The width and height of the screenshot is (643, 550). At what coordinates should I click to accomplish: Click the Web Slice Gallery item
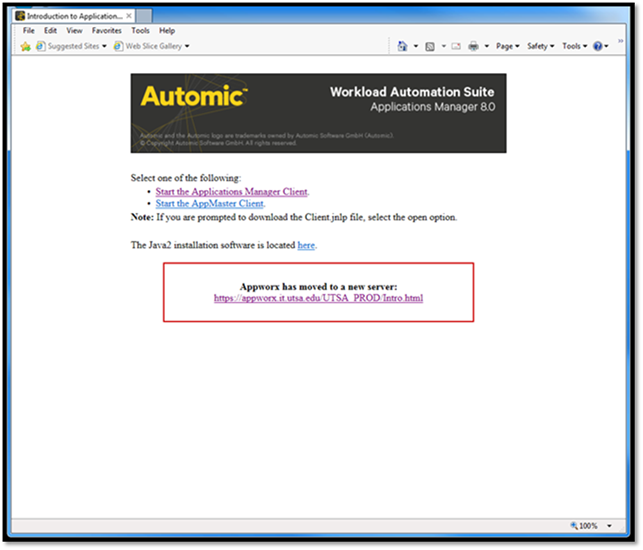(x=152, y=46)
